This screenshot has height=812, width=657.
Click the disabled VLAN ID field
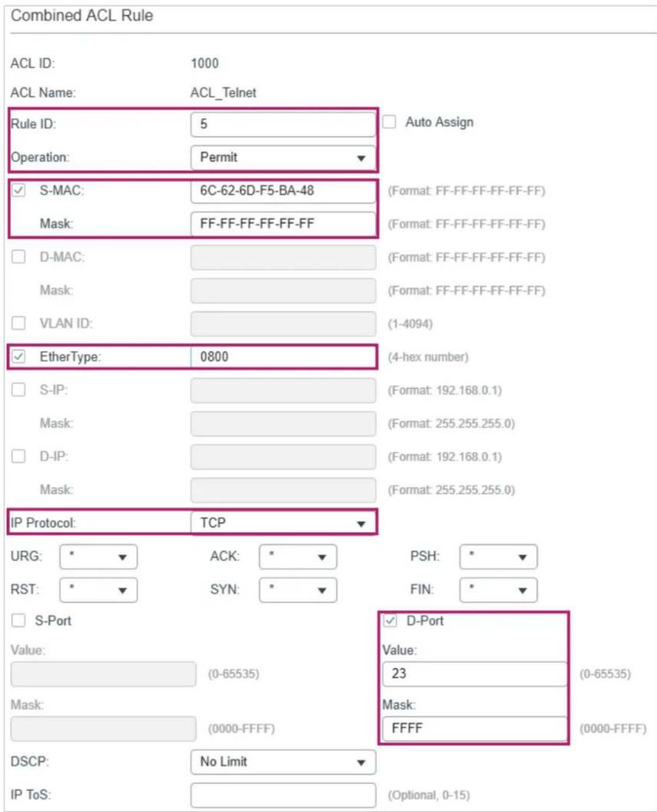[283, 324]
